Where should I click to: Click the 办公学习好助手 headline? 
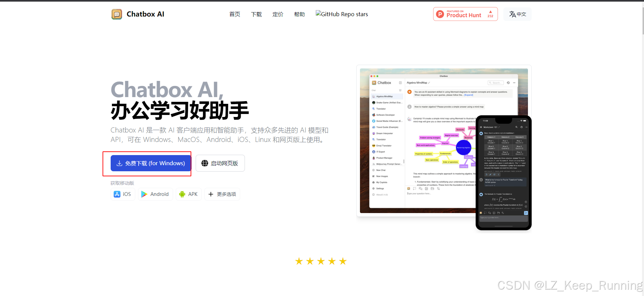pyautogui.click(x=180, y=111)
